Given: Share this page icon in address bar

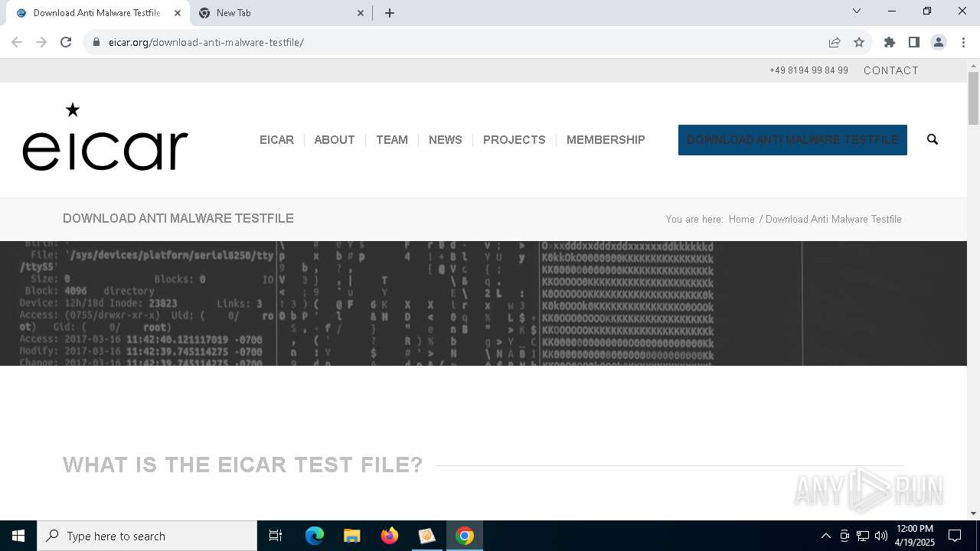Looking at the screenshot, I should point(835,42).
